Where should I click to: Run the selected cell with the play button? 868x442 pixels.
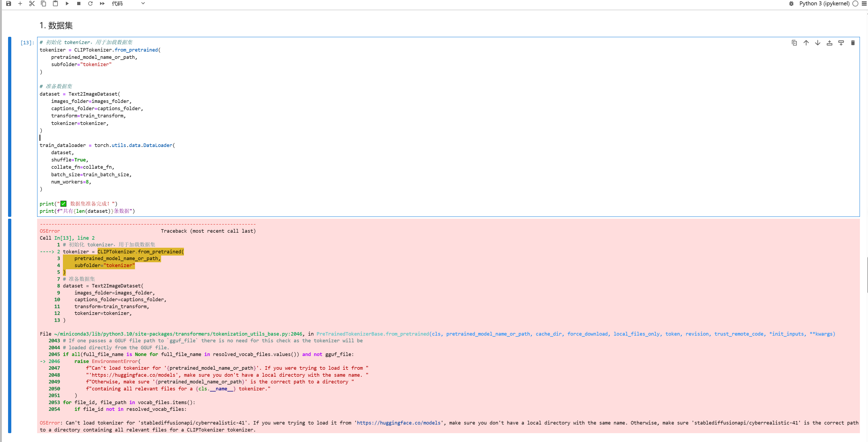[x=67, y=3]
